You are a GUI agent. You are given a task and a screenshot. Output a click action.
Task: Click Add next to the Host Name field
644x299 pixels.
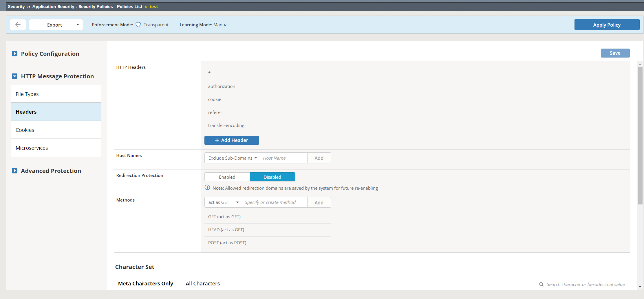click(319, 158)
